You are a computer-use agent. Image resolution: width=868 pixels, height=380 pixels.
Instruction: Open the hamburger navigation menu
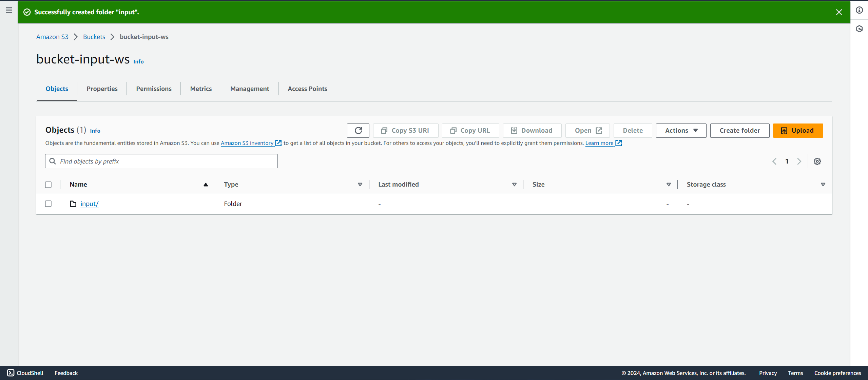9,10
